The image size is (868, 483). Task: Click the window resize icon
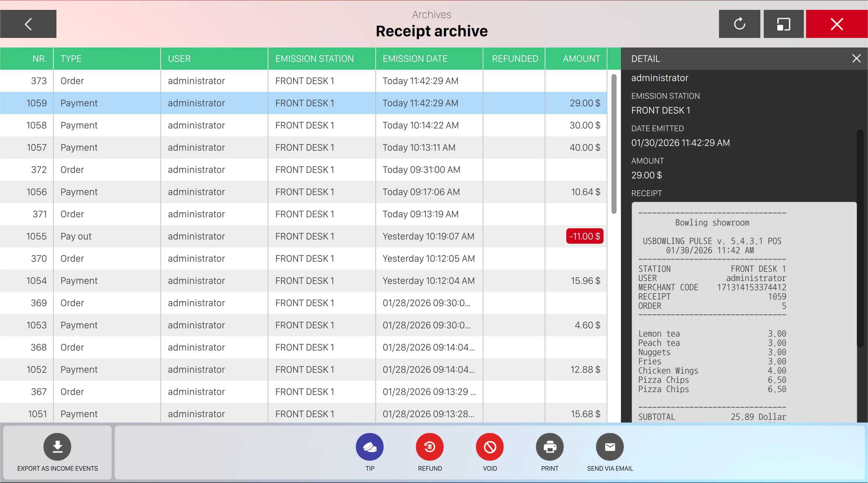(783, 24)
